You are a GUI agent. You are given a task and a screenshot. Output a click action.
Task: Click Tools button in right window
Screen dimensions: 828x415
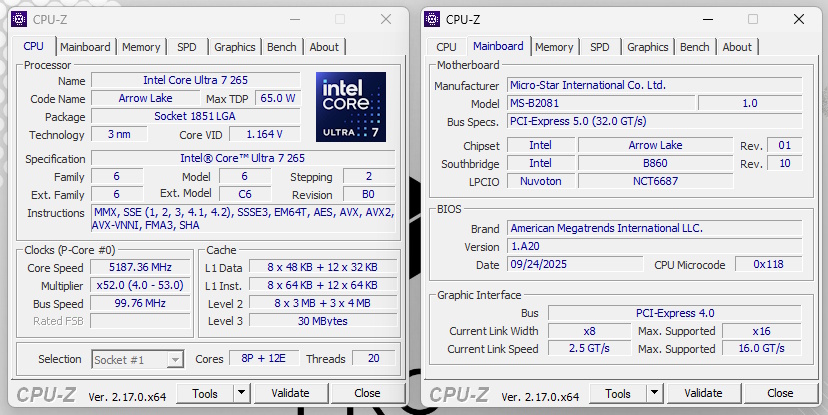tap(618, 393)
